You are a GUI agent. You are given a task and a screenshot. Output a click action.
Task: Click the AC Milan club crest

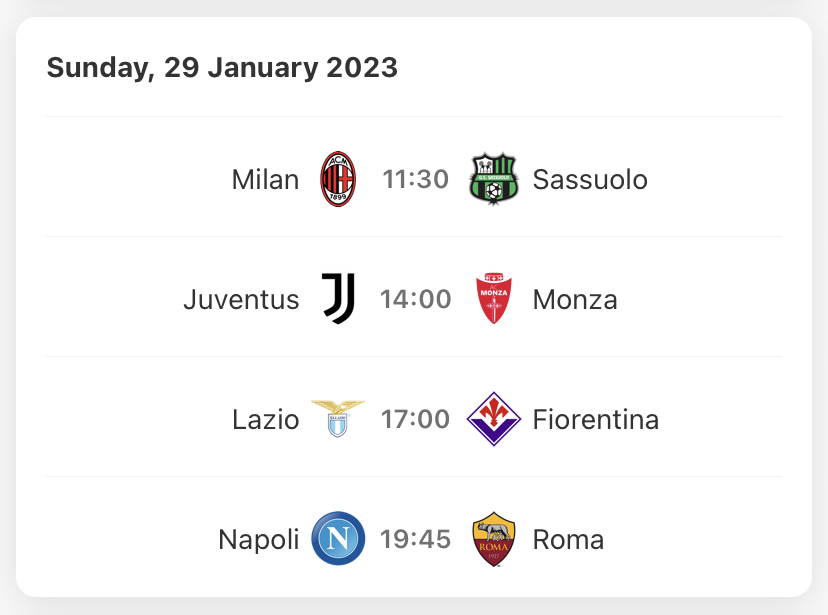[338, 179]
